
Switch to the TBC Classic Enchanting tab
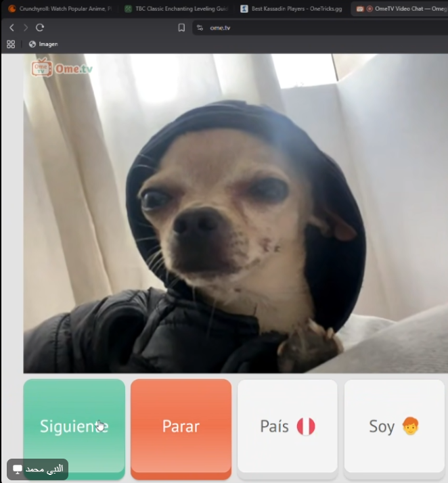[177, 9]
